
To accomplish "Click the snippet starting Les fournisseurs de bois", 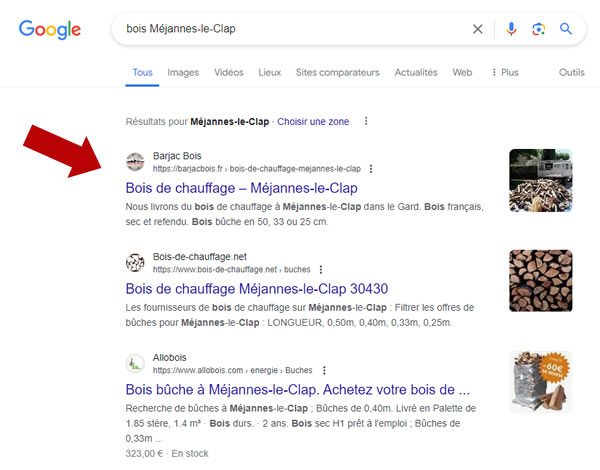I will [300, 315].
